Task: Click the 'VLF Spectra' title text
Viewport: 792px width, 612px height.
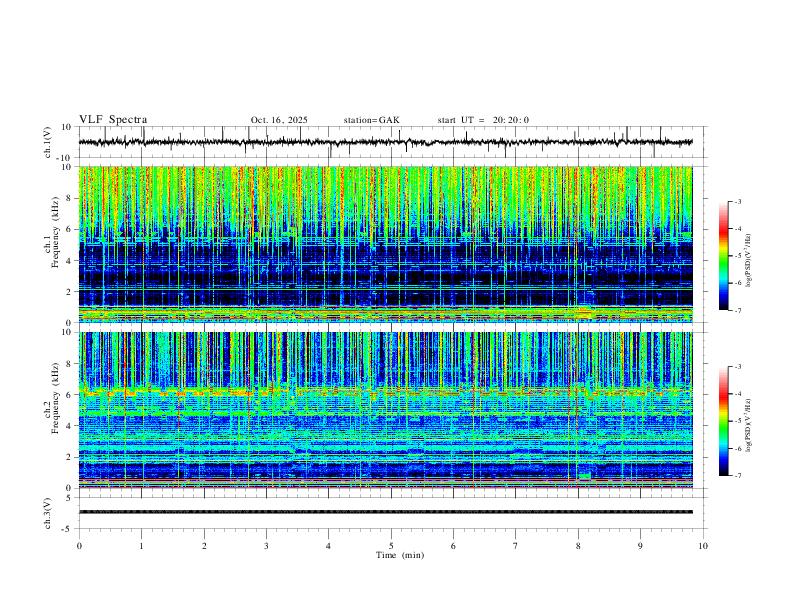Action: pos(113,120)
